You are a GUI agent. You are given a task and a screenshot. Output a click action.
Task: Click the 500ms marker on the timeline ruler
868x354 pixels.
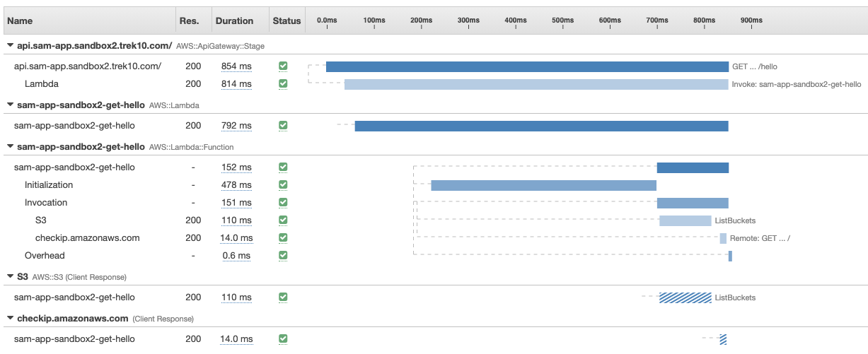(562, 20)
